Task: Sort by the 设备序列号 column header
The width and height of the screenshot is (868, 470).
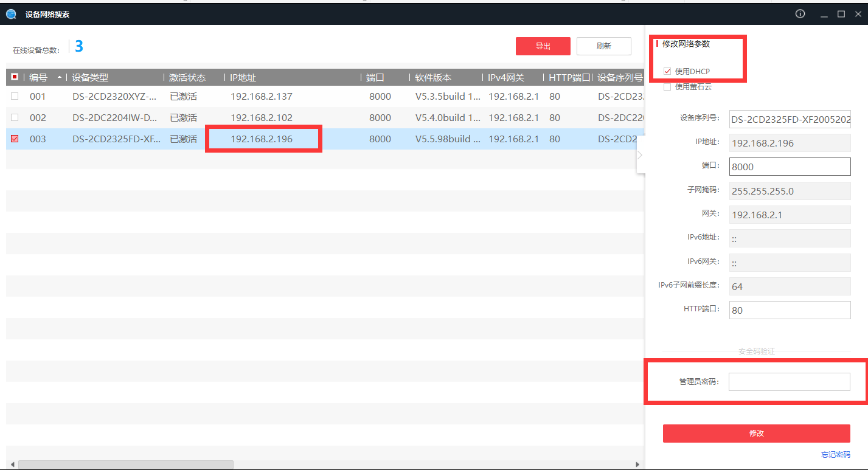Action: tap(620, 77)
